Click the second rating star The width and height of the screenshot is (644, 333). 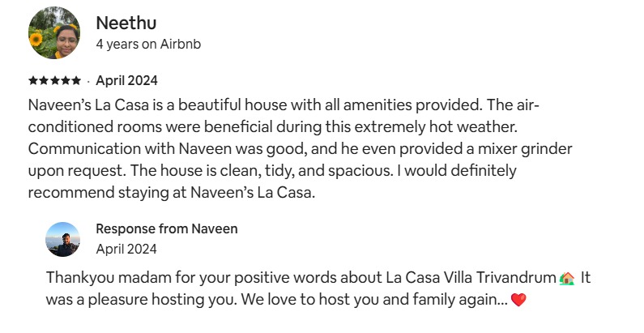click(x=44, y=80)
